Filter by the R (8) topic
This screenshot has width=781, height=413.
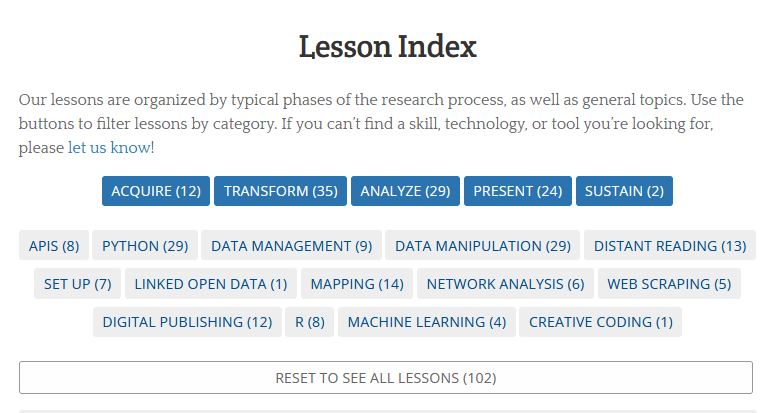pos(310,322)
